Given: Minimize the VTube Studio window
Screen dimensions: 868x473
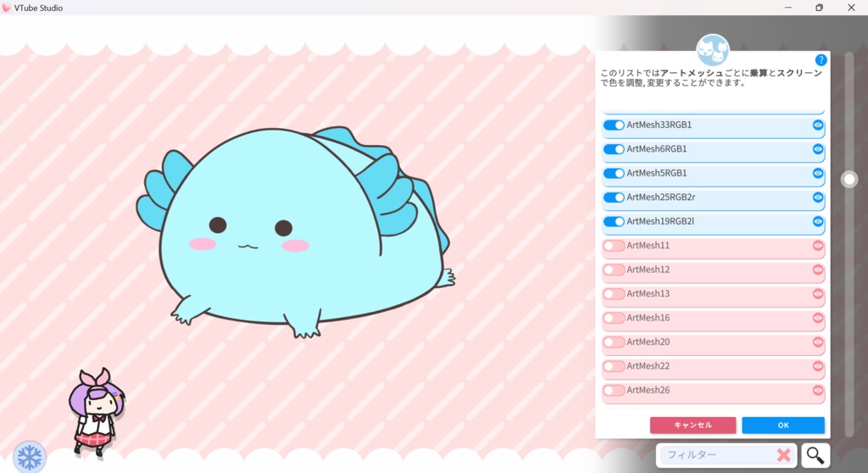Looking at the screenshot, I should [787, 7].
